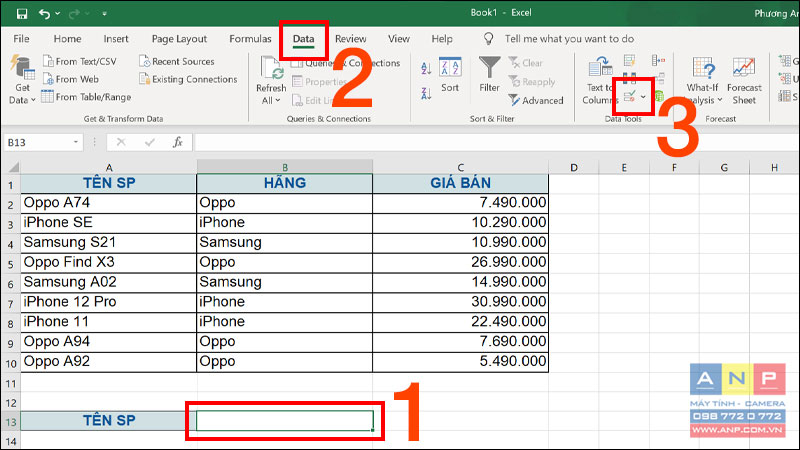The width and height of the screenshot is (800, 450).
Task: Click the Refresh All icon
Action: [x=271, y=69]
